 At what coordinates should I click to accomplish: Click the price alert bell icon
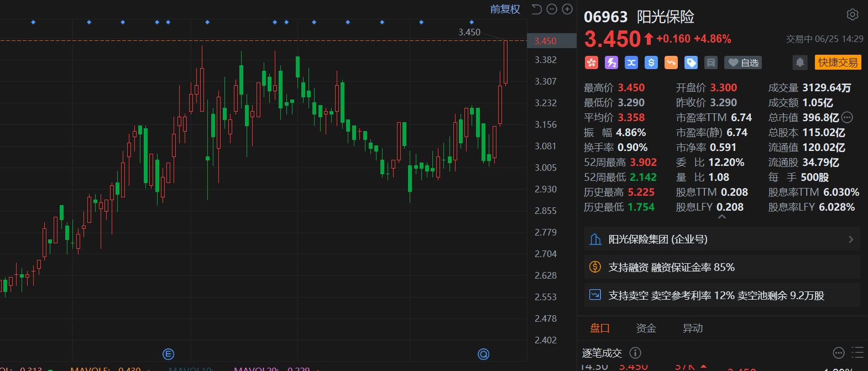800,62
